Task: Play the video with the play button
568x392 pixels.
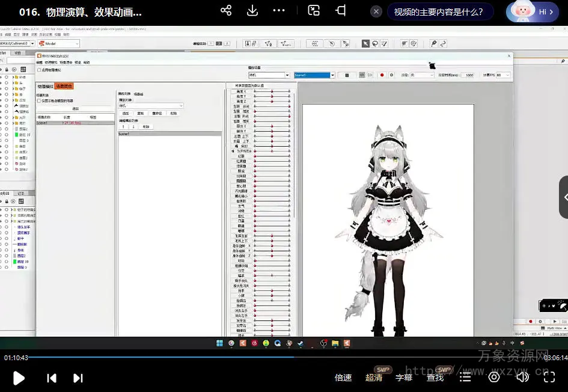Action: 19,378
